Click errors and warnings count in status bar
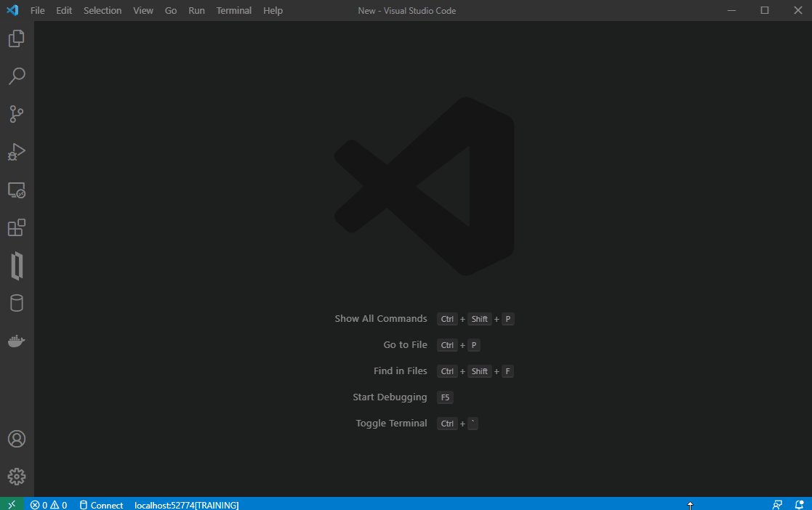 [x=49, y=505]
